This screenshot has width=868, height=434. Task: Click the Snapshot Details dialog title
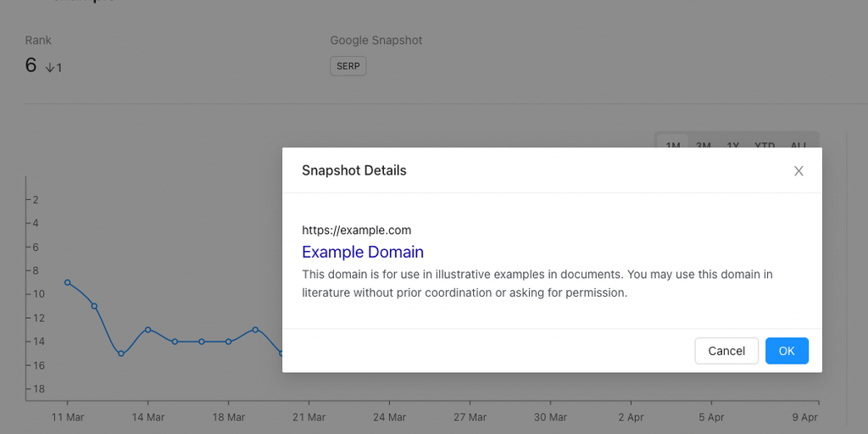tap(354, 170)
